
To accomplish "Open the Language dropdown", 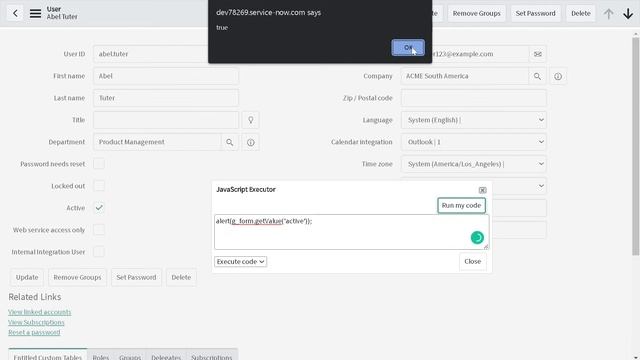I will (x=473, y=120).
